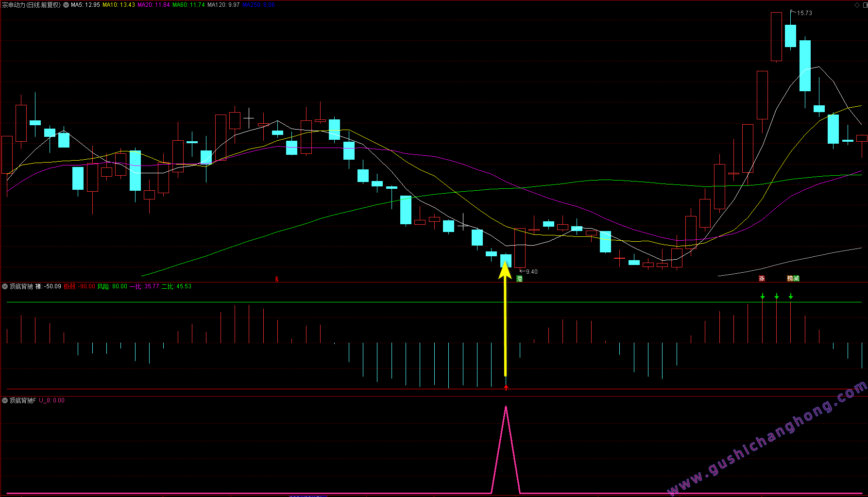This screenshot has width=868, height=497.
Task: Click the tall red candle below the 15.73 label
Action: click(776, 37)
